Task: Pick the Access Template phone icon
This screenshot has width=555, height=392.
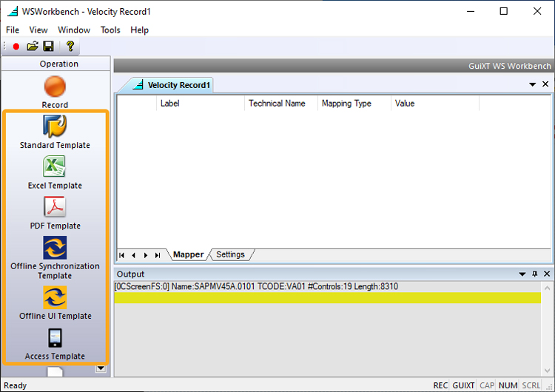Action: click(55, 338)
